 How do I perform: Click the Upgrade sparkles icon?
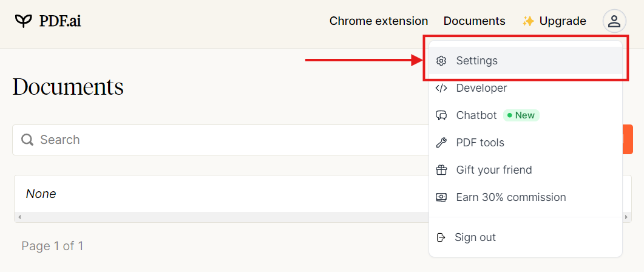tap(528, 21)
